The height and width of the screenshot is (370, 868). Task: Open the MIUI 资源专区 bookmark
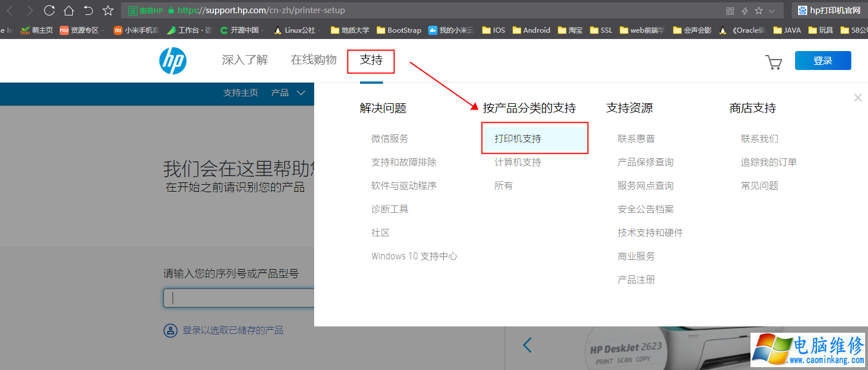80,30
